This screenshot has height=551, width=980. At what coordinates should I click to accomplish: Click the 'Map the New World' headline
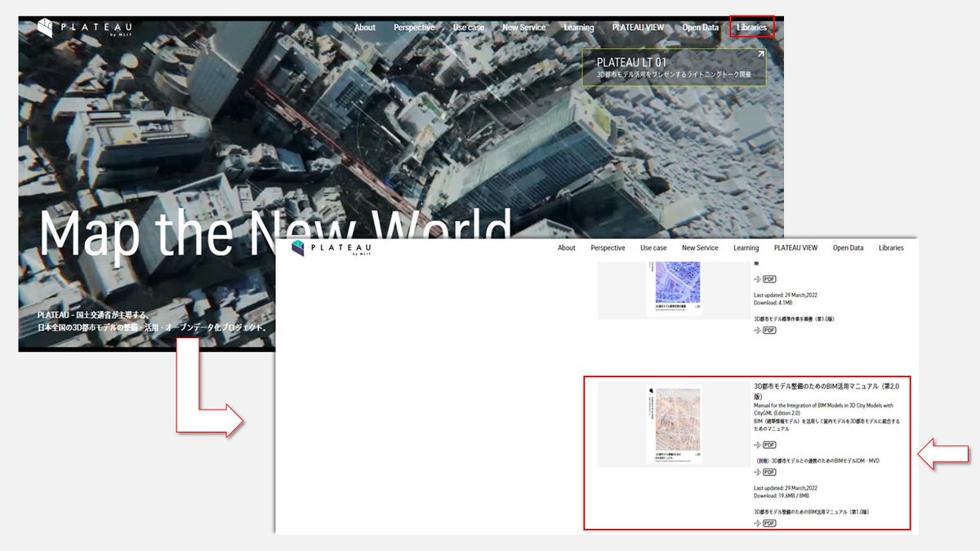click(275, 234)
